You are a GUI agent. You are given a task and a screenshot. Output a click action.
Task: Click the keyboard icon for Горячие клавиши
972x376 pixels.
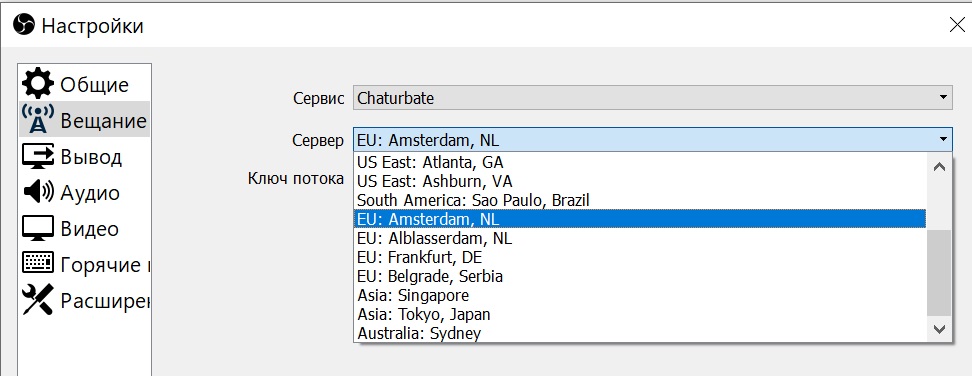click(38, 263)
